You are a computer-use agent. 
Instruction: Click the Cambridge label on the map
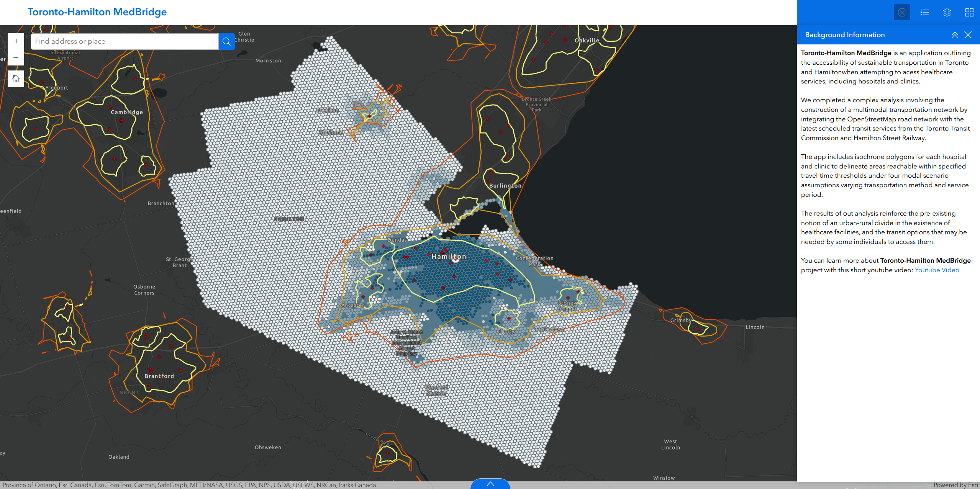tap(127, 112)
